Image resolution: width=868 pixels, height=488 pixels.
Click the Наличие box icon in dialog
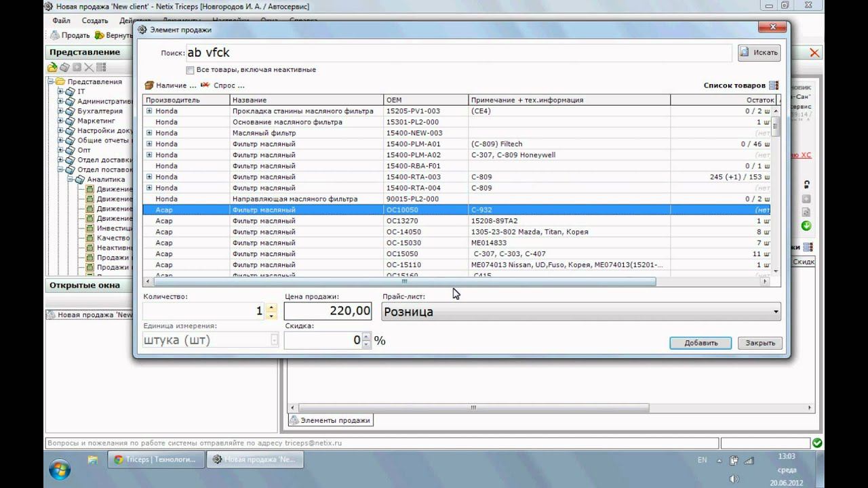[x=149, y=85]
